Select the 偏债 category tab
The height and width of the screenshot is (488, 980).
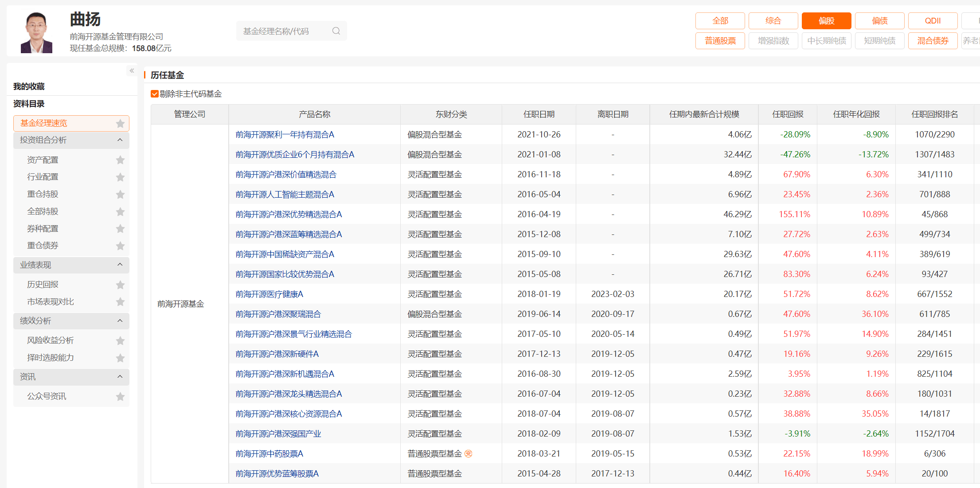tap(880, 21)
